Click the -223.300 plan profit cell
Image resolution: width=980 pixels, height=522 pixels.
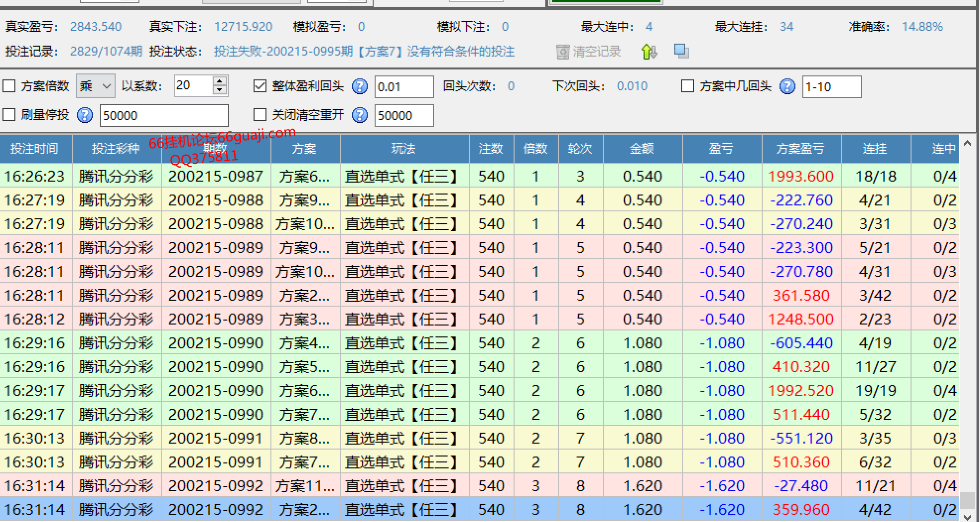click(801, 248)
